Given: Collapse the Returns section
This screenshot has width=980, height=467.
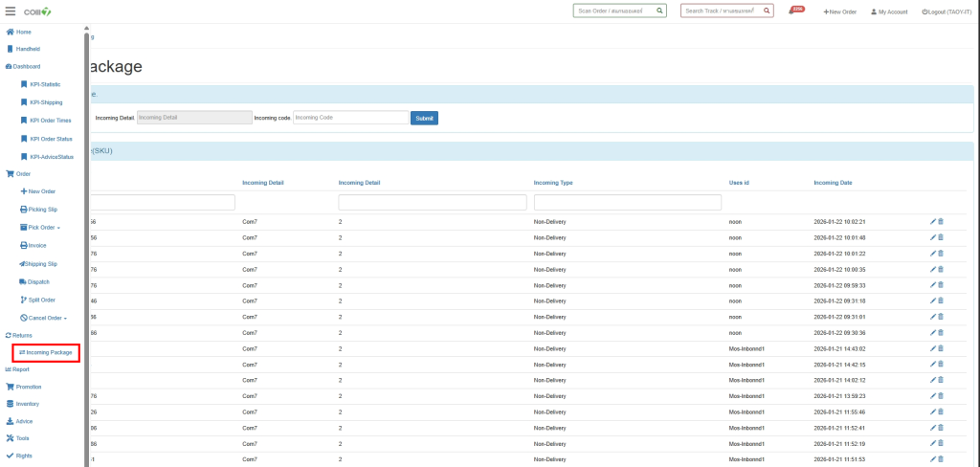Looking at the screenshot, I should tap(20, 335).
